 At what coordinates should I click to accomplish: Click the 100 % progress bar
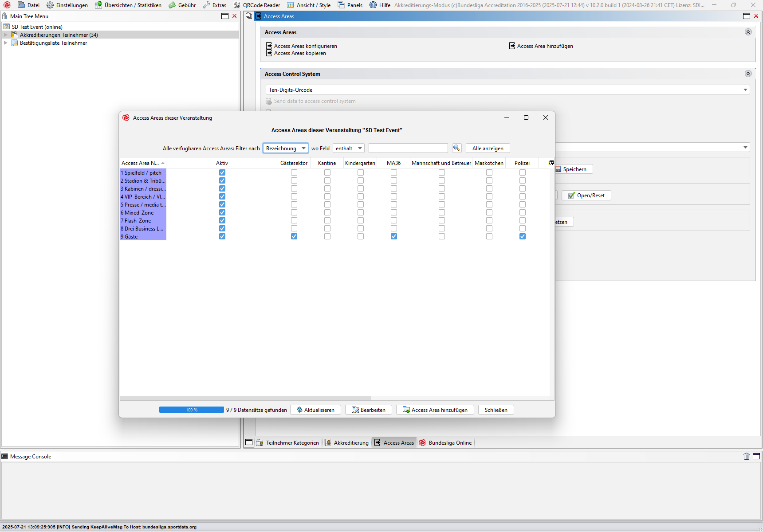click(x=192, y=410)
